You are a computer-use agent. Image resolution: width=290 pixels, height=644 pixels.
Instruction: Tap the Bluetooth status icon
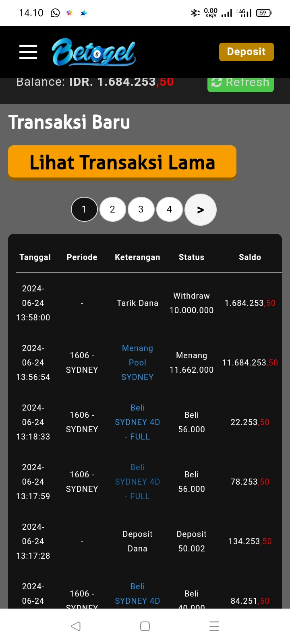[195, 13]
